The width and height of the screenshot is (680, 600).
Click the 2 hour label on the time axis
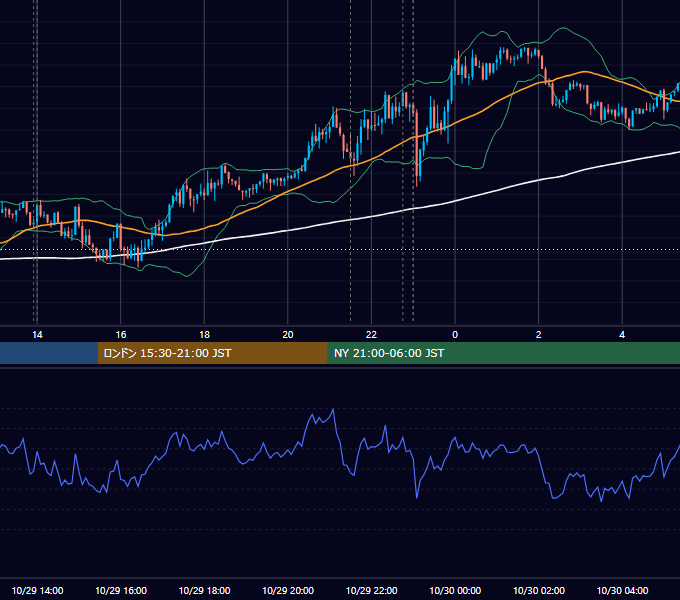[539, 335]
